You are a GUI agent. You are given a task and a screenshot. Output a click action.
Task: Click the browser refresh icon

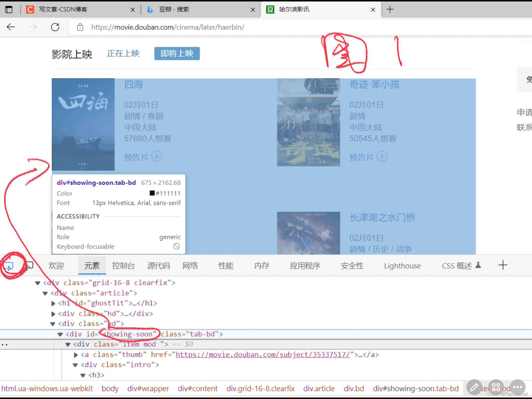click(55, 27)
